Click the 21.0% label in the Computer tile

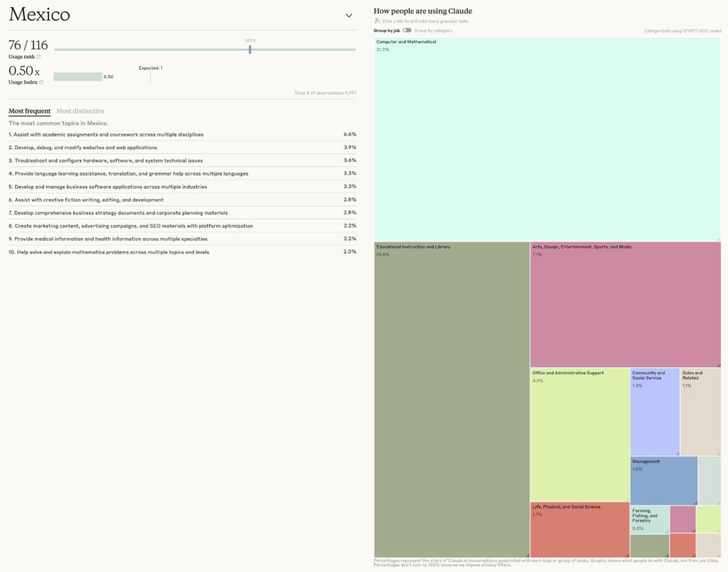tap(382, 50)
